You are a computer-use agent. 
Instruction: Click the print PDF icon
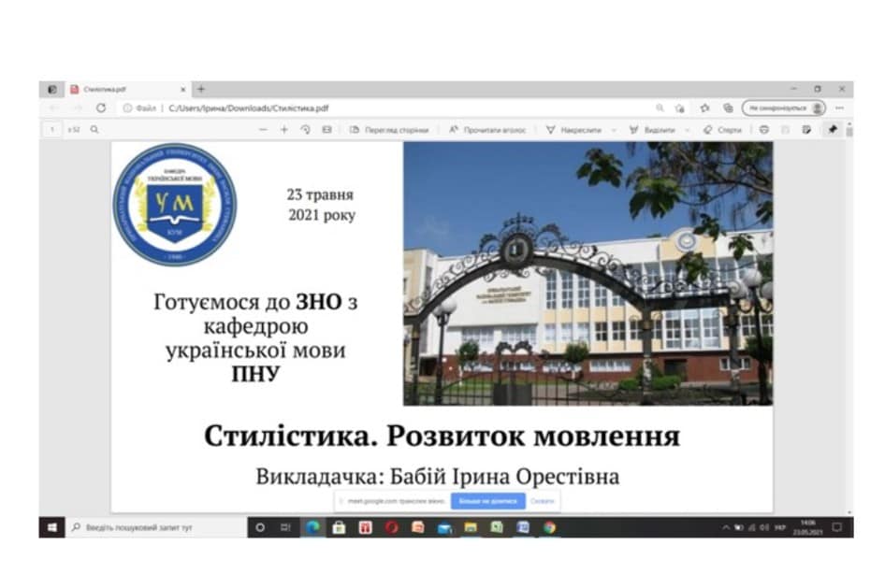[764, 130]
